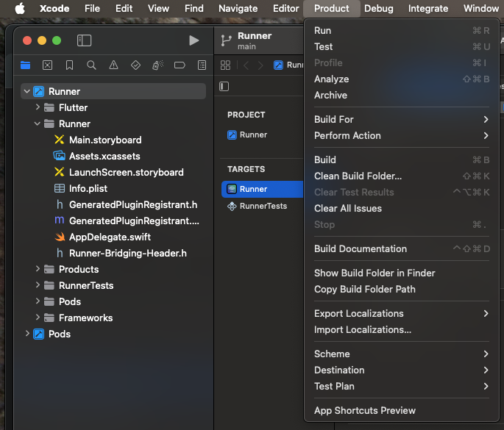Choose Run from Product menu
This screenshot has width=504, height=430.
[x=402, y=31]
